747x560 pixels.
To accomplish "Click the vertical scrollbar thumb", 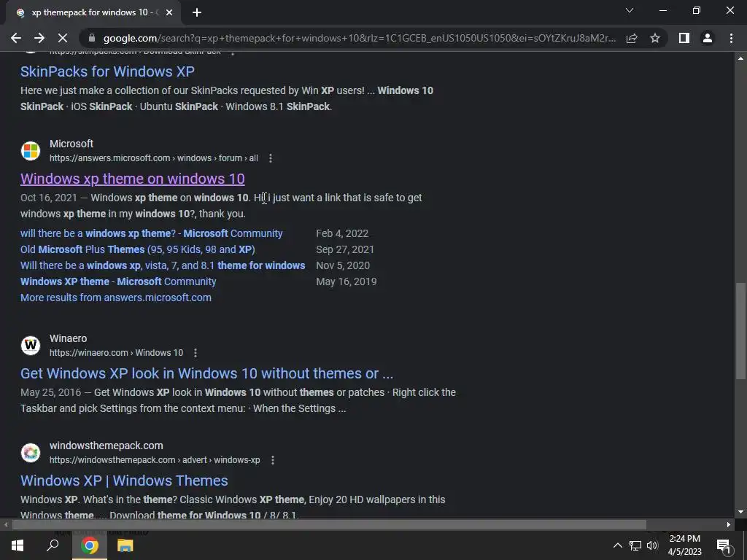I will pos(740,331).
